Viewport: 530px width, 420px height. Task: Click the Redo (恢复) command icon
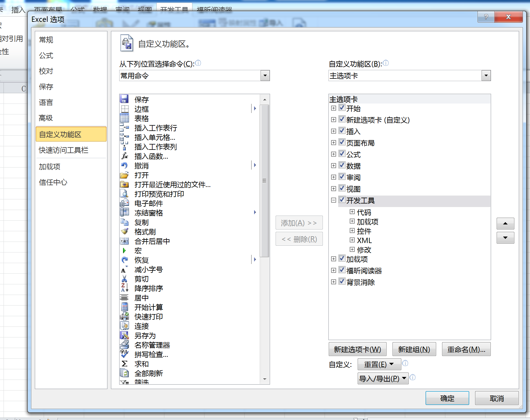(124, 260)
